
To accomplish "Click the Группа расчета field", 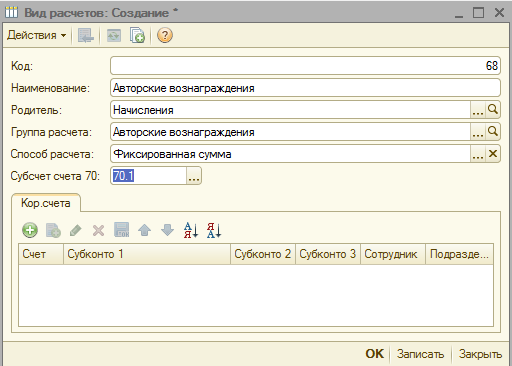I will pos(290,132).
